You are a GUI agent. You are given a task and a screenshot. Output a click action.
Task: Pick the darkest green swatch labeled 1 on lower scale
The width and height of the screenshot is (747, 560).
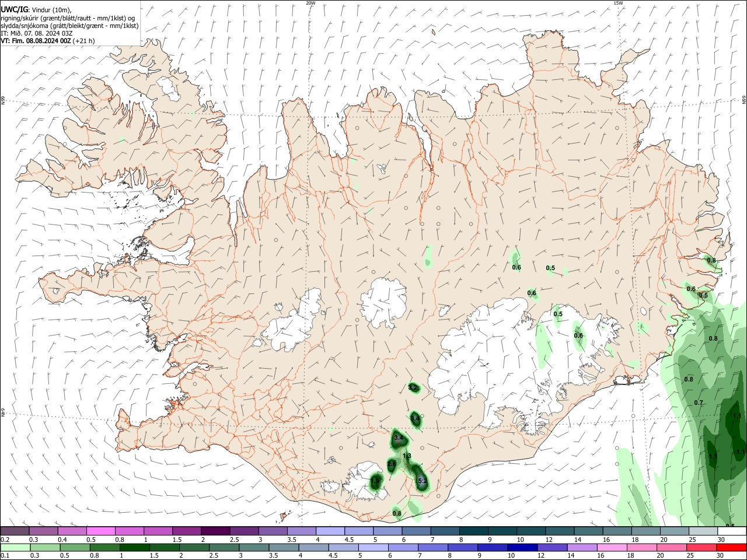click(135, 548)
